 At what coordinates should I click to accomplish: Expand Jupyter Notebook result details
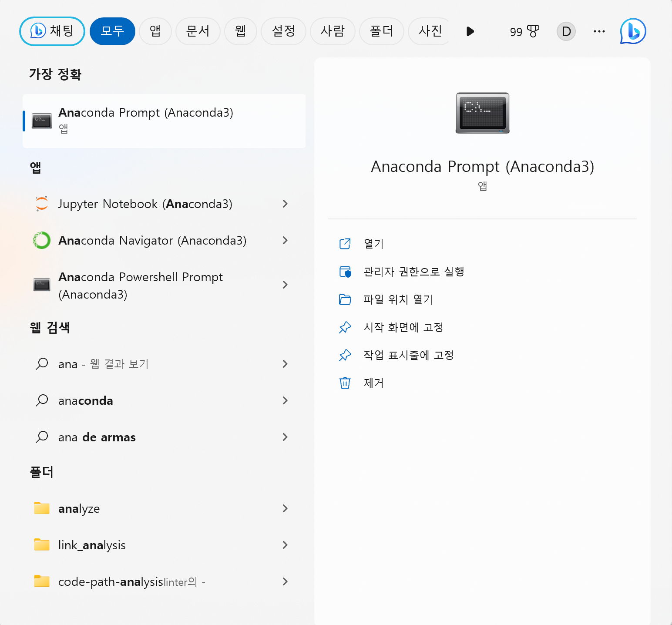pyautogui.click(x=285, y=204)
